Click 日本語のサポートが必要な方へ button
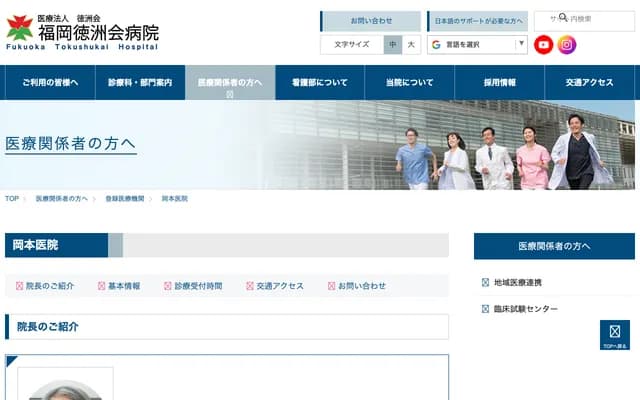The width and height of the screenshot is (640, 400). (x=478, y=21)
